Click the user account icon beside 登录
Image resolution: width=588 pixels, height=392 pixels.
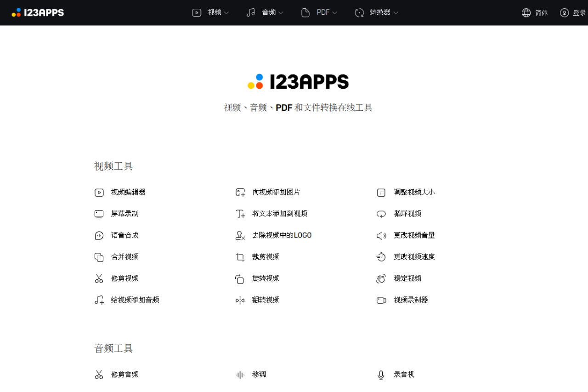pos(565,13)
